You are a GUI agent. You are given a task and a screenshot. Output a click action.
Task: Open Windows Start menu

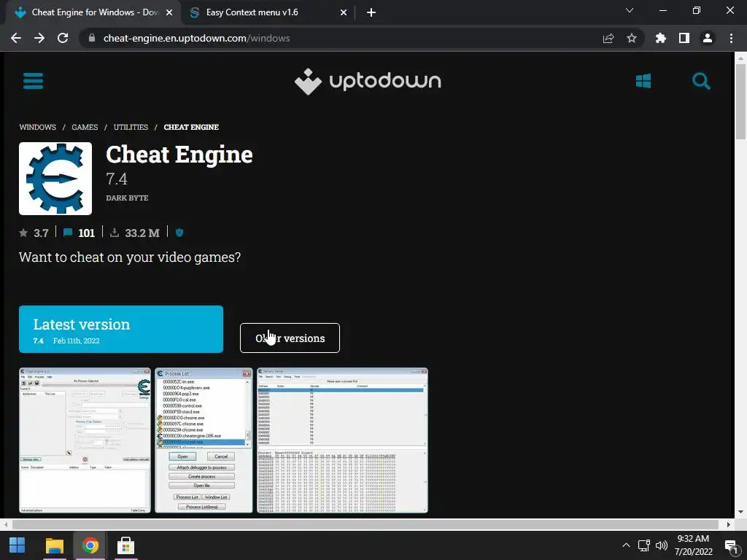(18, 545)
